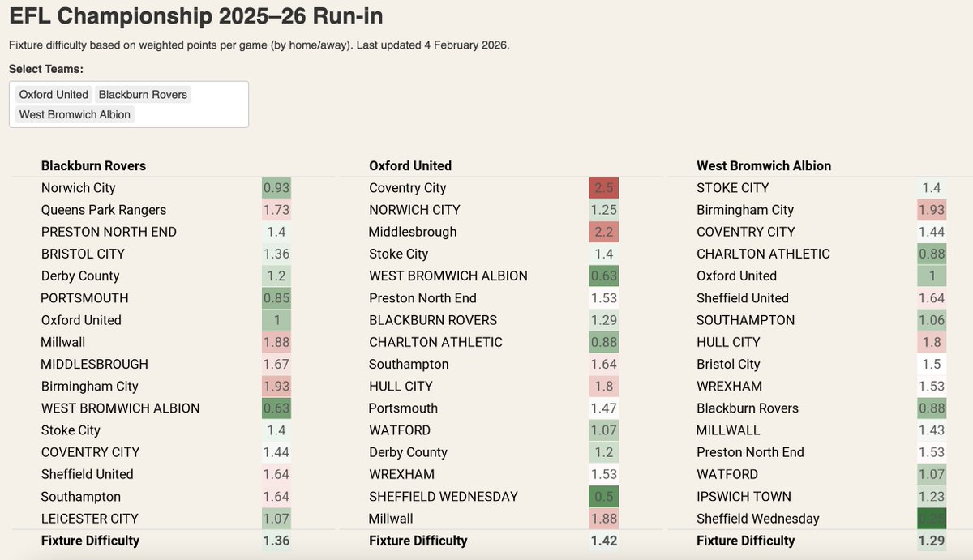Select CHARLTON ATHLETIC under Oxford United
The image size is (973, 560).
click(435, 342)
